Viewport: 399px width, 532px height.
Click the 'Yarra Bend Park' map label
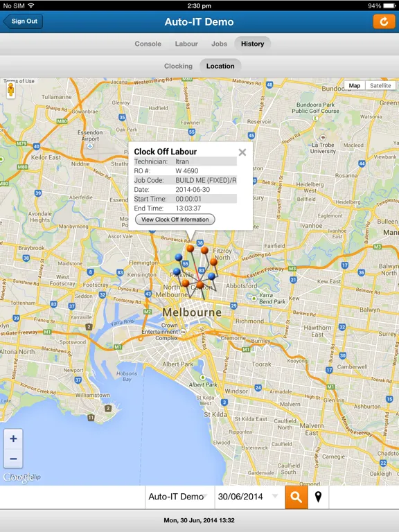coord(272,299)
